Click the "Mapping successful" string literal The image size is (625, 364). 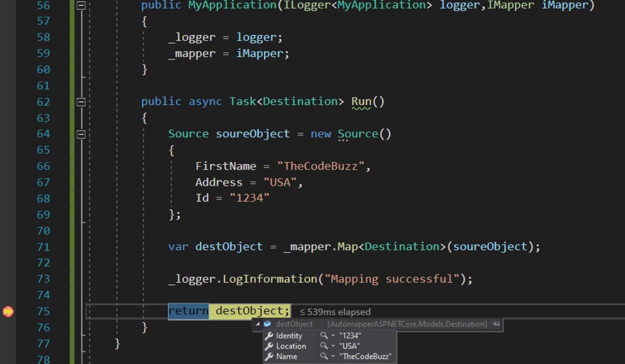tap(392, 279)
